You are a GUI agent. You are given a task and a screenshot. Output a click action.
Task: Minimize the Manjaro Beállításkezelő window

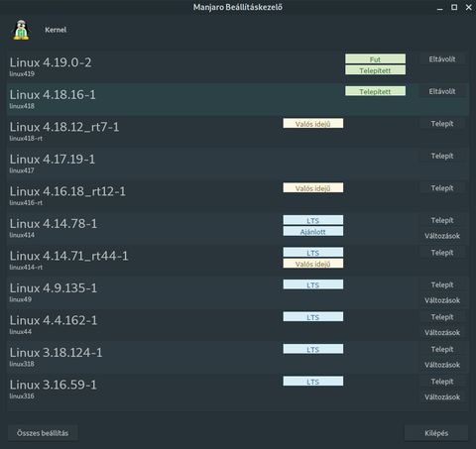point(439,8)
